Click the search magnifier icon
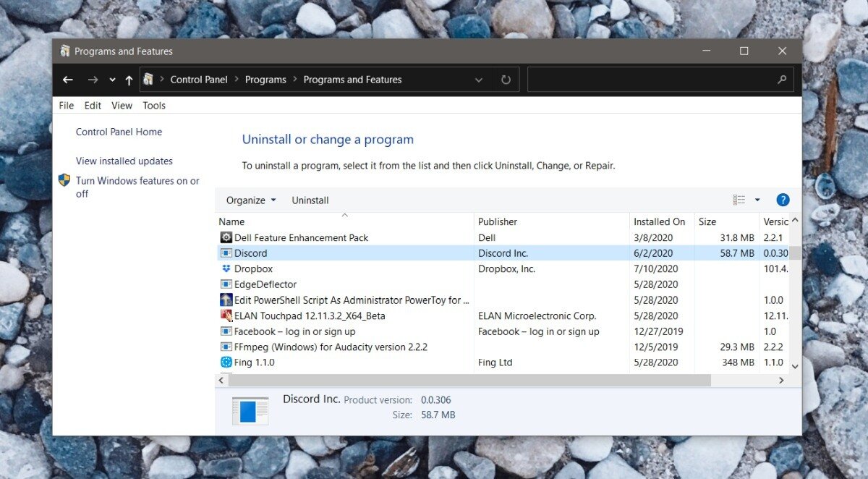Viewport: 868px width, 479px height. point(782,80)
